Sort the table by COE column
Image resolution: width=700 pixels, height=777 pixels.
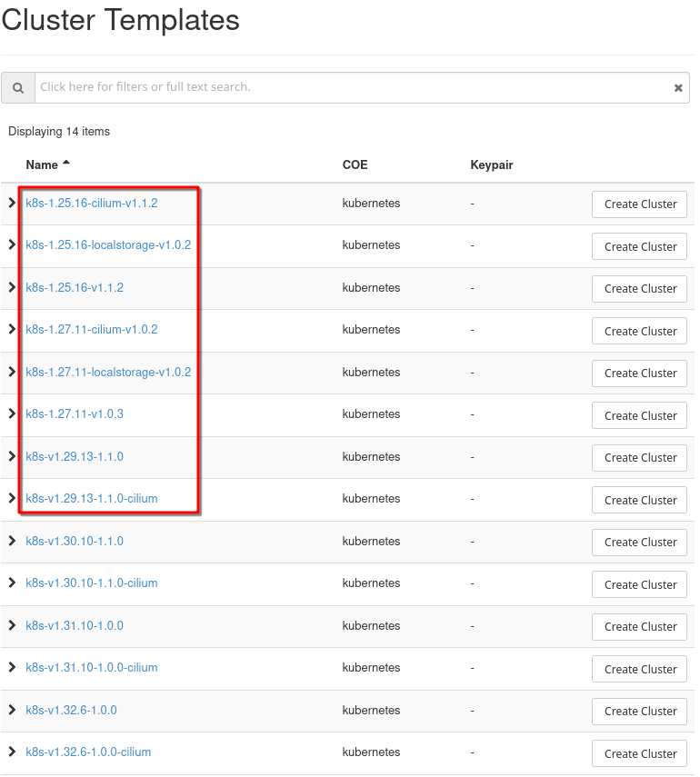pos(355,165)
